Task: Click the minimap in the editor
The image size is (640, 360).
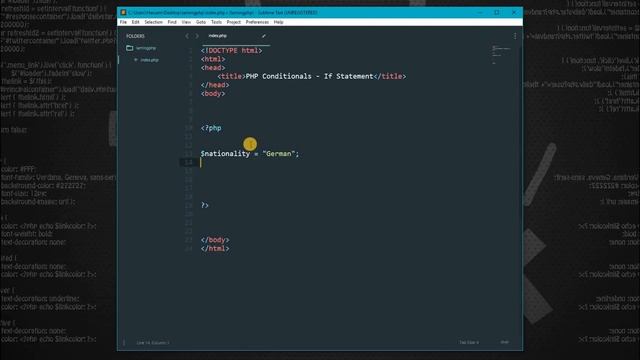Action: (x=501, y=55)
